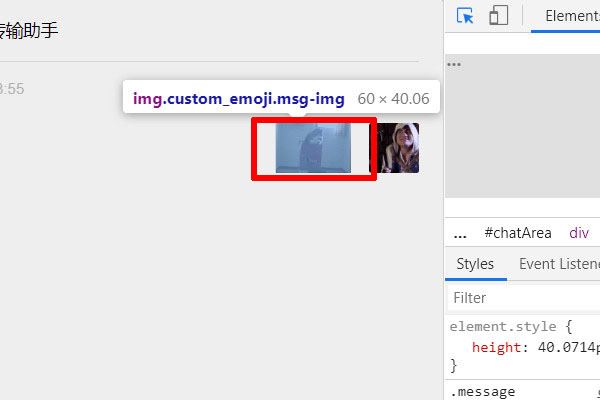Click the user avatar beside the emoji

pyautogui.click(x=399, y=148)
